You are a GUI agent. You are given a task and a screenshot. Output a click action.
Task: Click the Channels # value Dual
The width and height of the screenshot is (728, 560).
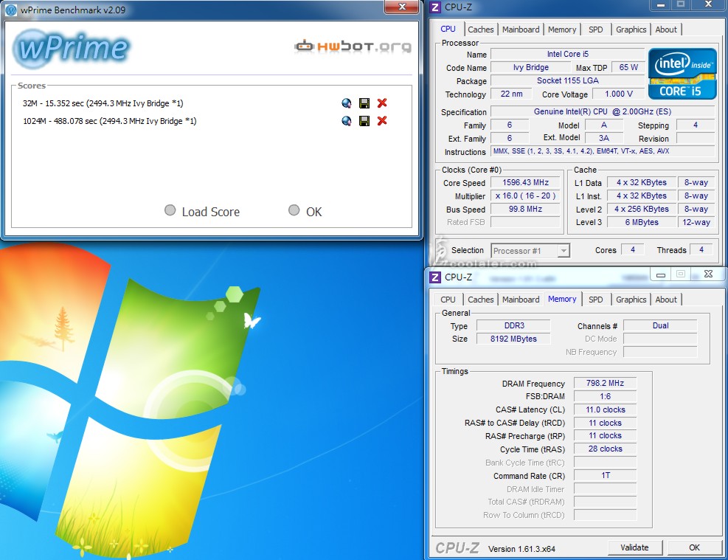tap(660, 325)
